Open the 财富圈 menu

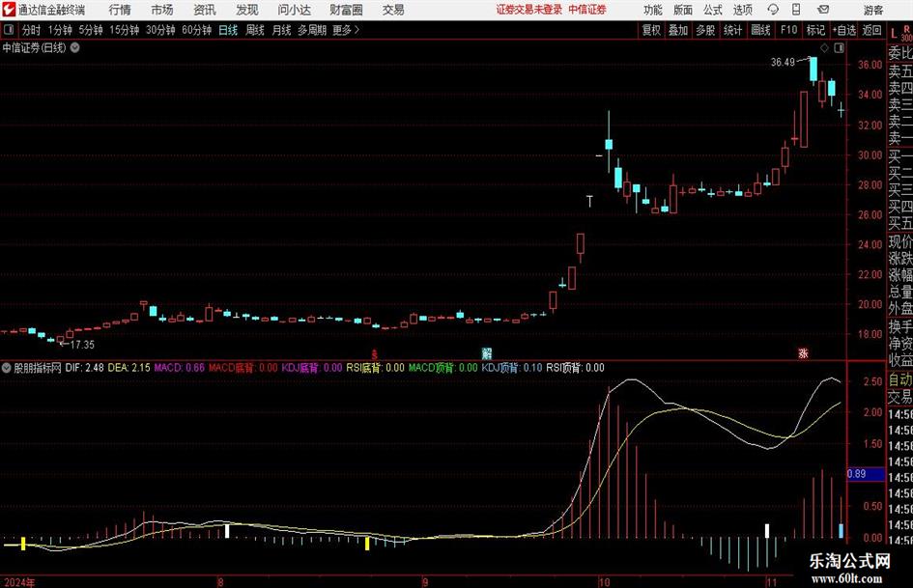(346, 10)
